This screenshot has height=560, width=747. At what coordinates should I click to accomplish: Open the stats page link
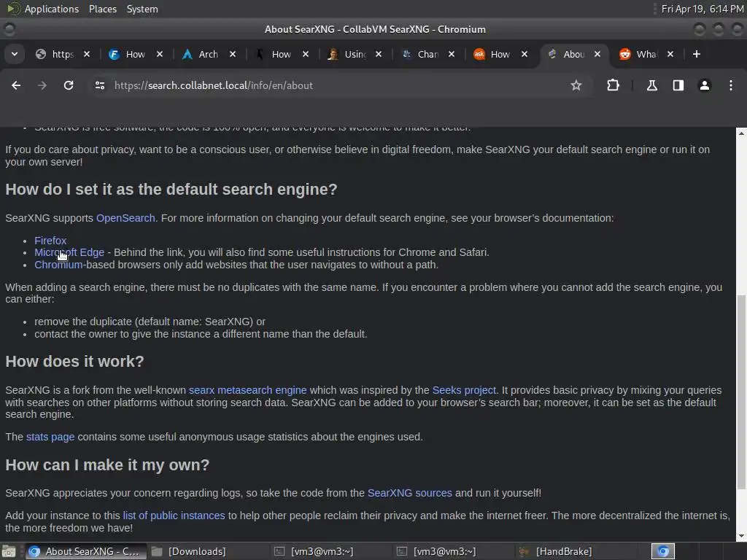pyautogui.click(x=50, y=437)
